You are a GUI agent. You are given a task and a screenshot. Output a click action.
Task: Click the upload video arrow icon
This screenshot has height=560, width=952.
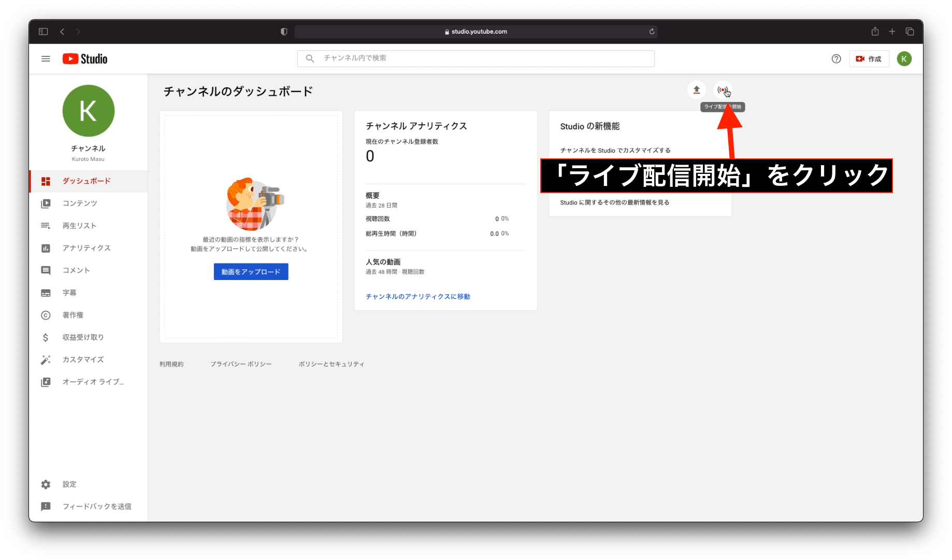point(696,90)
